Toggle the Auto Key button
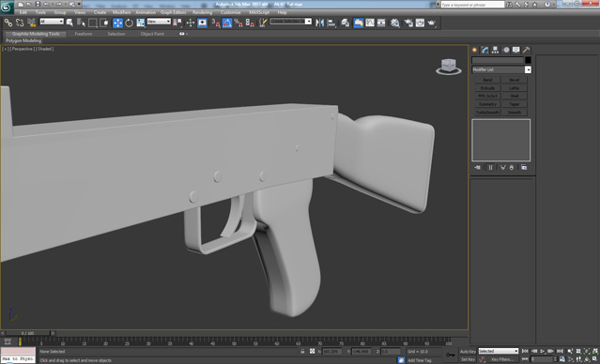 coord(468,352)
